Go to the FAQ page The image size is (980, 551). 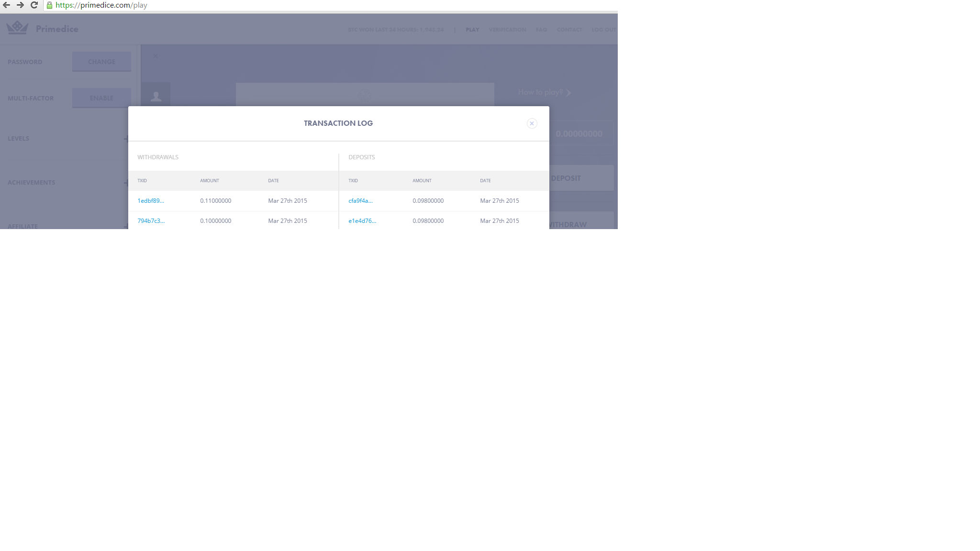click(541, 30)
